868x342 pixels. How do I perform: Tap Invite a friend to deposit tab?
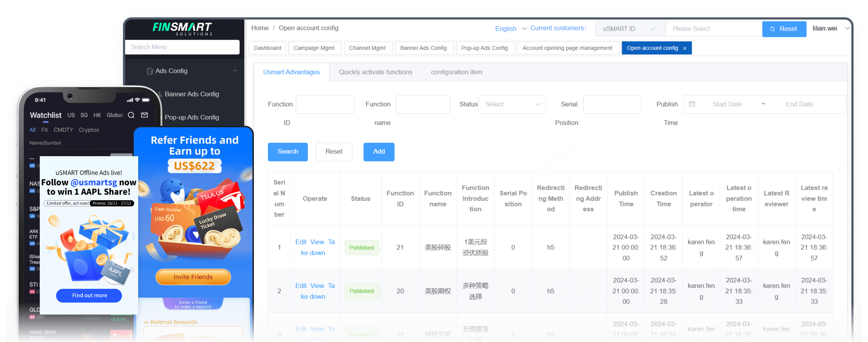click(193, 304)
